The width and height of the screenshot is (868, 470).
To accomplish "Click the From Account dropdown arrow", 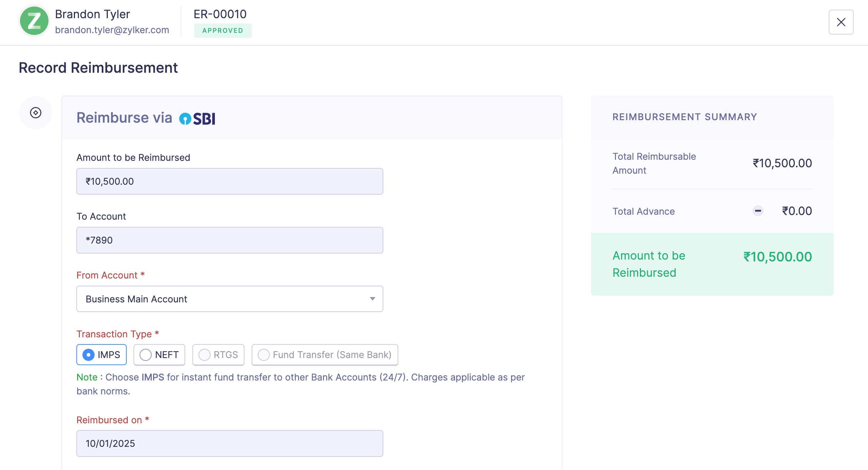I will 372,299.
